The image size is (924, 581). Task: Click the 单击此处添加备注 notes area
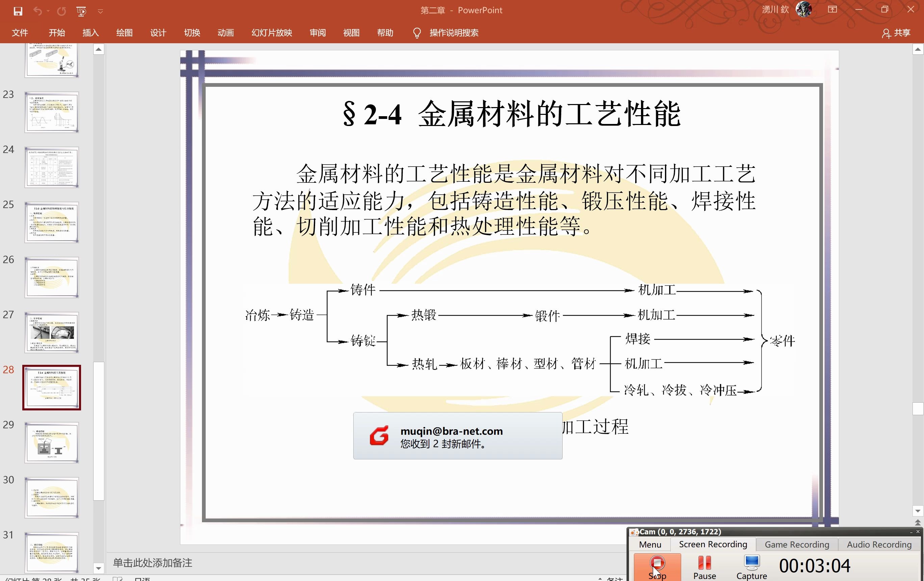click(152, 563)
